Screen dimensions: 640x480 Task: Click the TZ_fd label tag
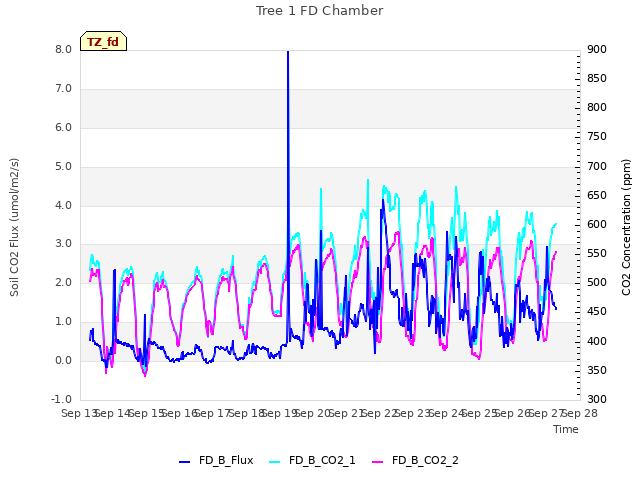click(x=103, y=41)
